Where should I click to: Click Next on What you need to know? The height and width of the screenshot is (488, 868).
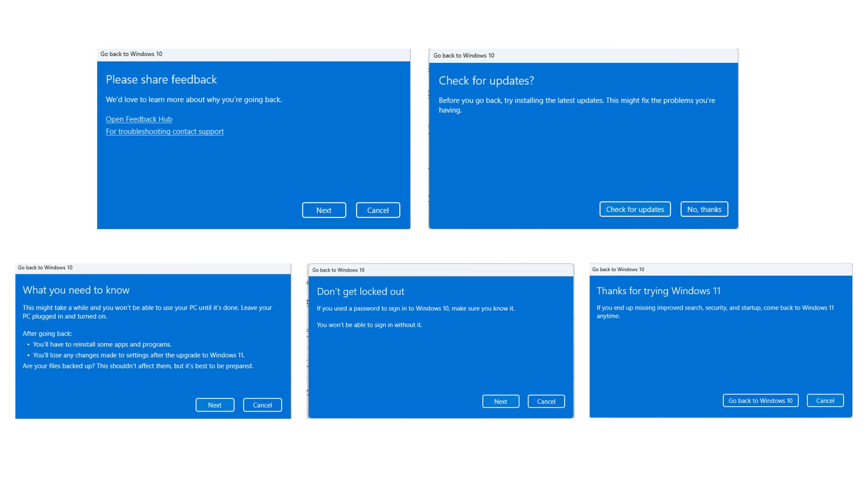(215, 405)
